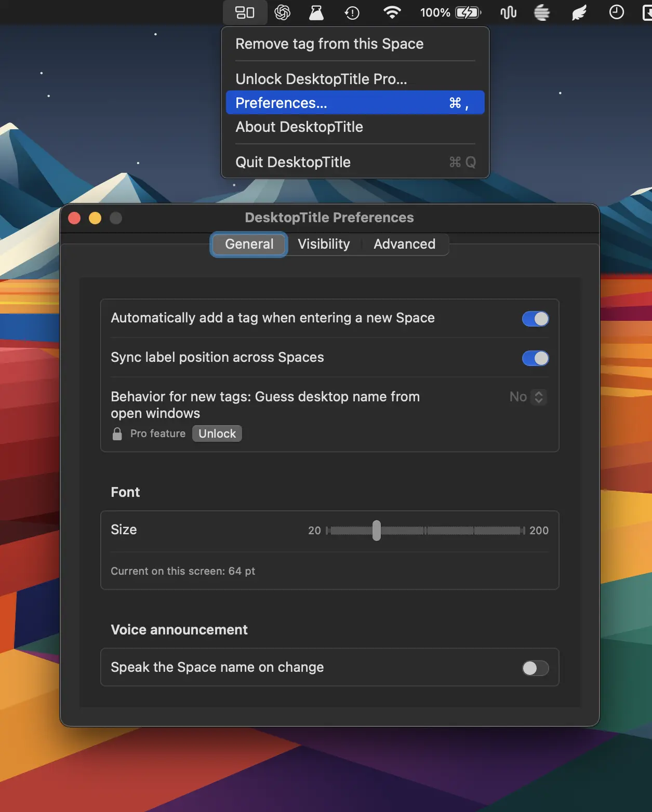This screenshot has width=652, height=812.
Task: Switch to the Advanced tab
Action: pyautogui.click(x=404, y=244)
